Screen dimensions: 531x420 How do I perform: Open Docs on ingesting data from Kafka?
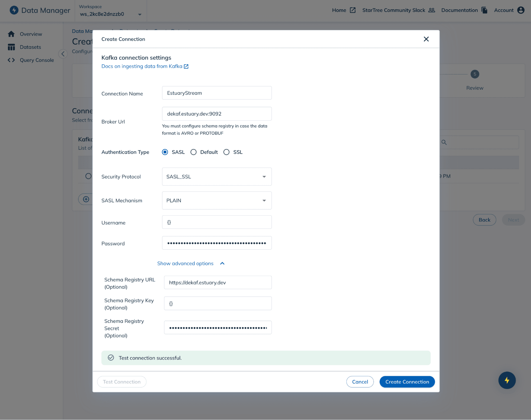click(x=142, y=66)
